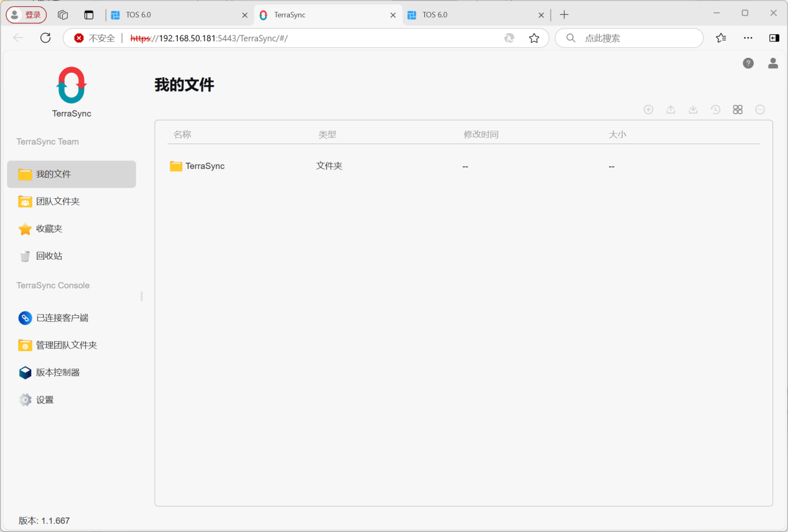This screenshot has width=788, height=532.
Task: Open the help question mark icon
Action: (748, 63)
